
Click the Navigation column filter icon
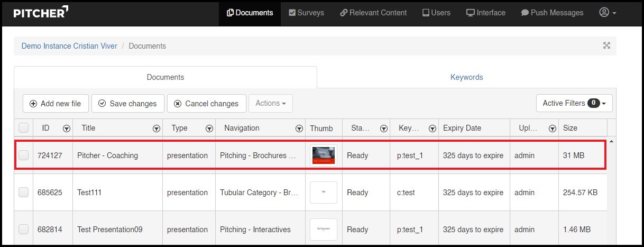[x=300, y=129]
